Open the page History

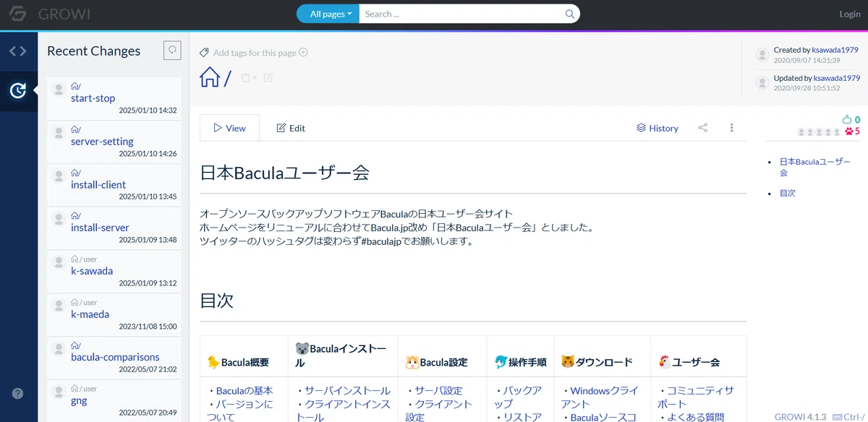tap(658, 128)
